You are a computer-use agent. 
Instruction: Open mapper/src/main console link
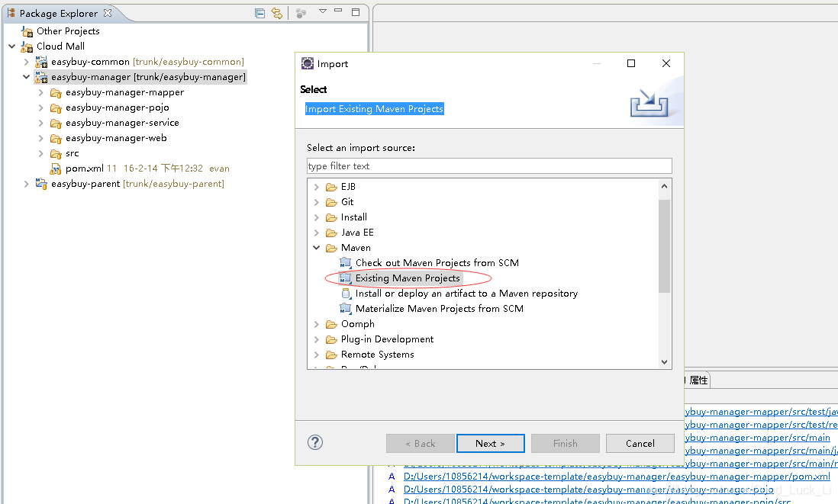[x=758, y=438]
